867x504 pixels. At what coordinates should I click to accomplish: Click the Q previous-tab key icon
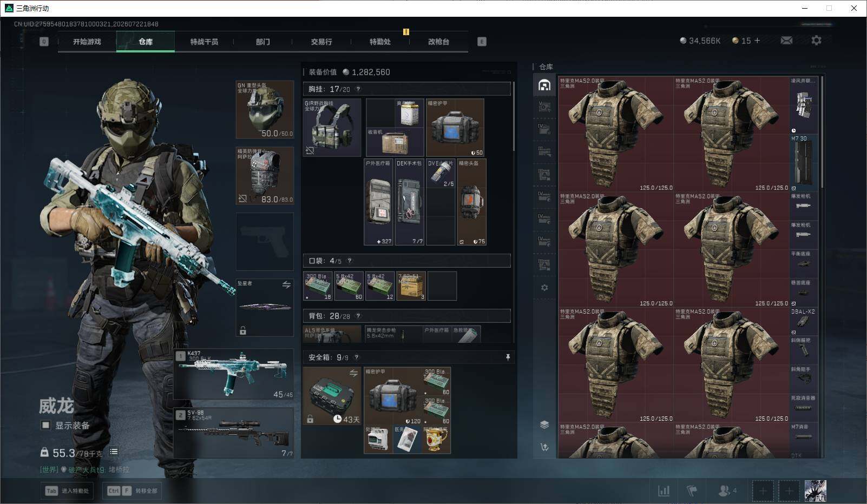[44, 42]
